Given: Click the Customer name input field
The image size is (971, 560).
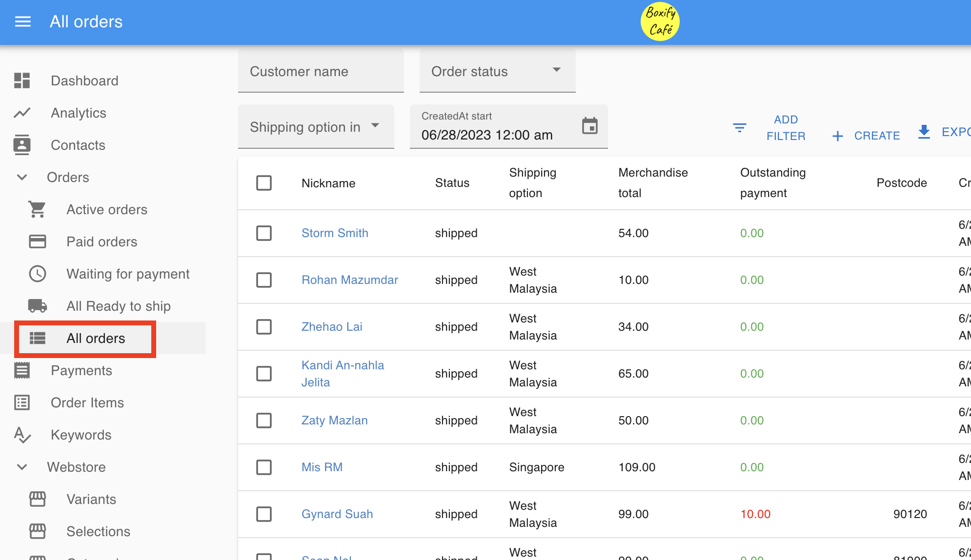Looking at the screenshot, I should coord(321,71).
